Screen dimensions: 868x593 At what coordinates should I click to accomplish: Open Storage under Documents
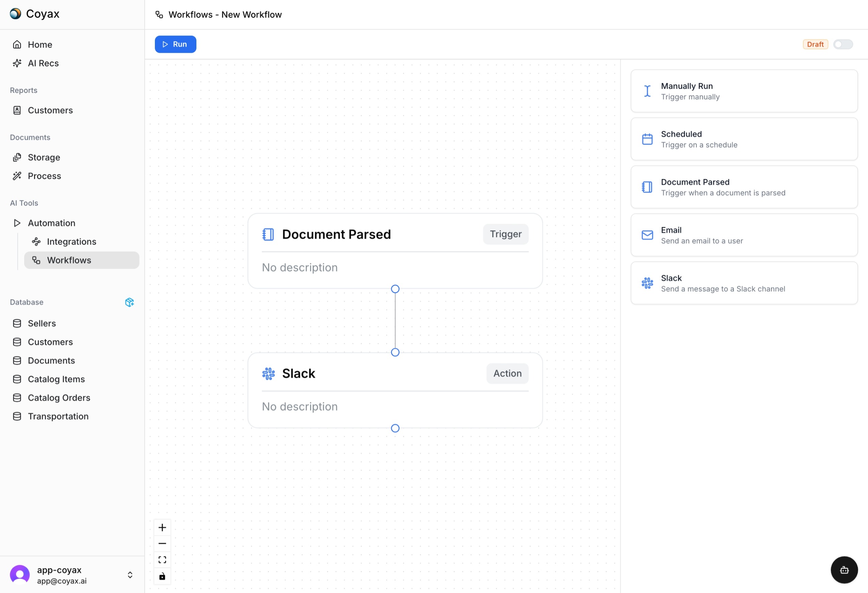click(x=44, y=157)
